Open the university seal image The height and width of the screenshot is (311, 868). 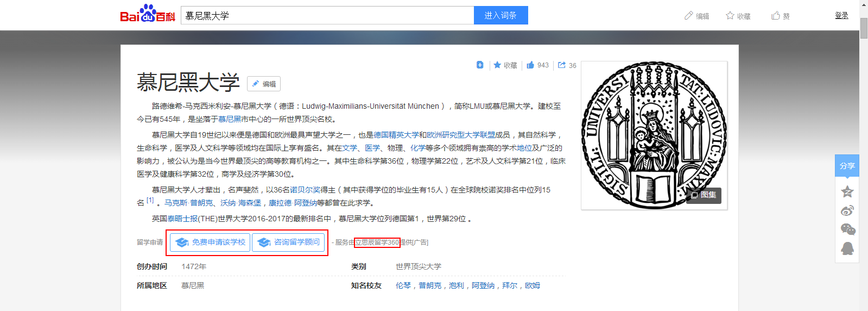[654, 135]
